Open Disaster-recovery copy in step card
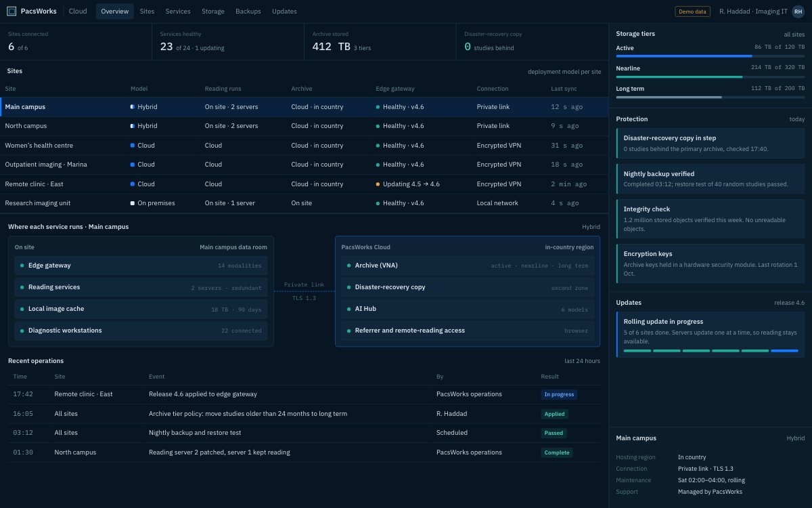812x508 pixels. click(710, 143)
